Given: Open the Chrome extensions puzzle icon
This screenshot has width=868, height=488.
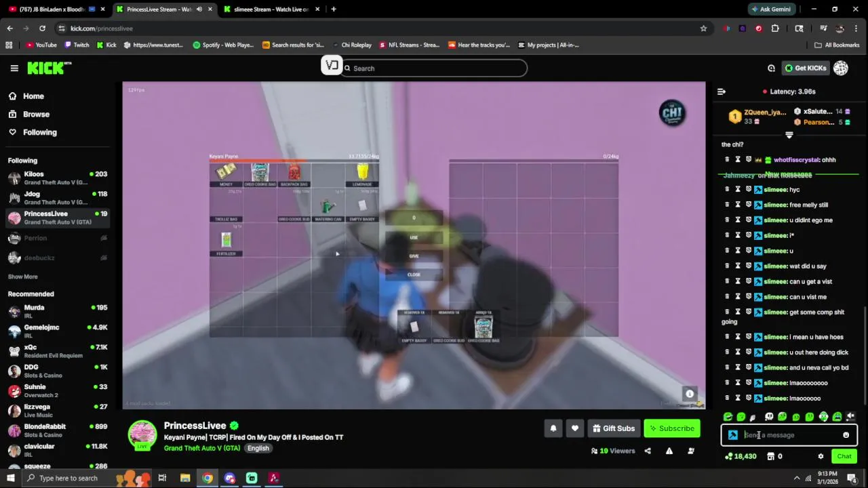Looking at the screenshot, I should 775,28.
